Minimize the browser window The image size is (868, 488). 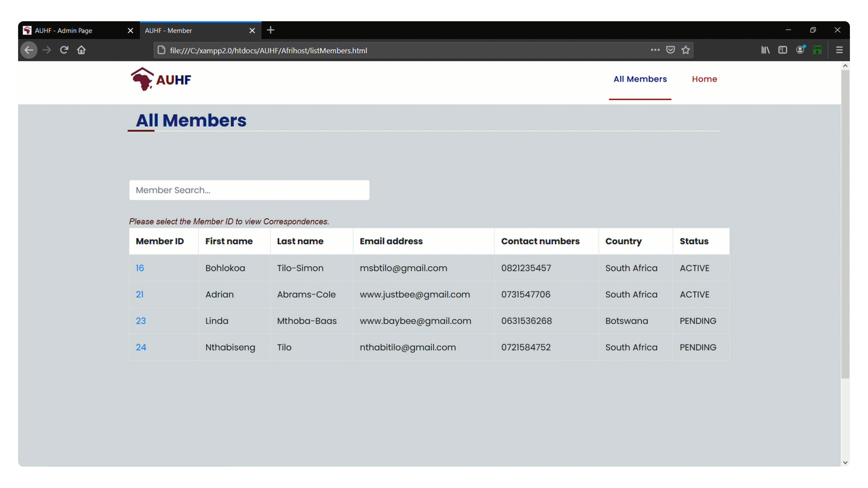click(x=788, y=30)
